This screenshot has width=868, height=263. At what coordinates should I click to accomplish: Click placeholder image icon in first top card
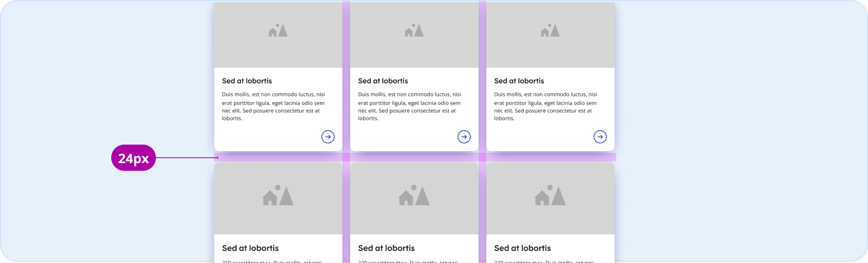tap(278, 31)
